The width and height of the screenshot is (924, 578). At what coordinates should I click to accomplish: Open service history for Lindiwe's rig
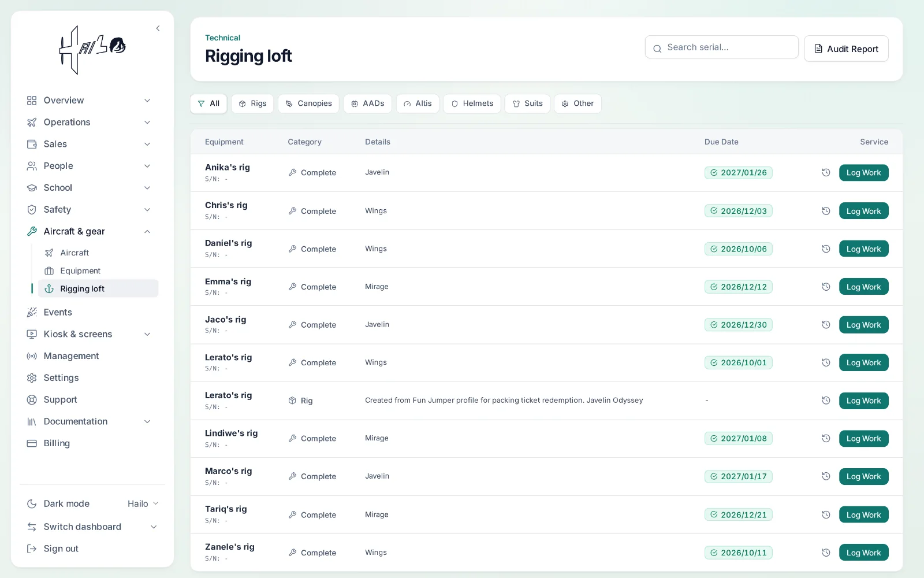[x=826, y=439]
